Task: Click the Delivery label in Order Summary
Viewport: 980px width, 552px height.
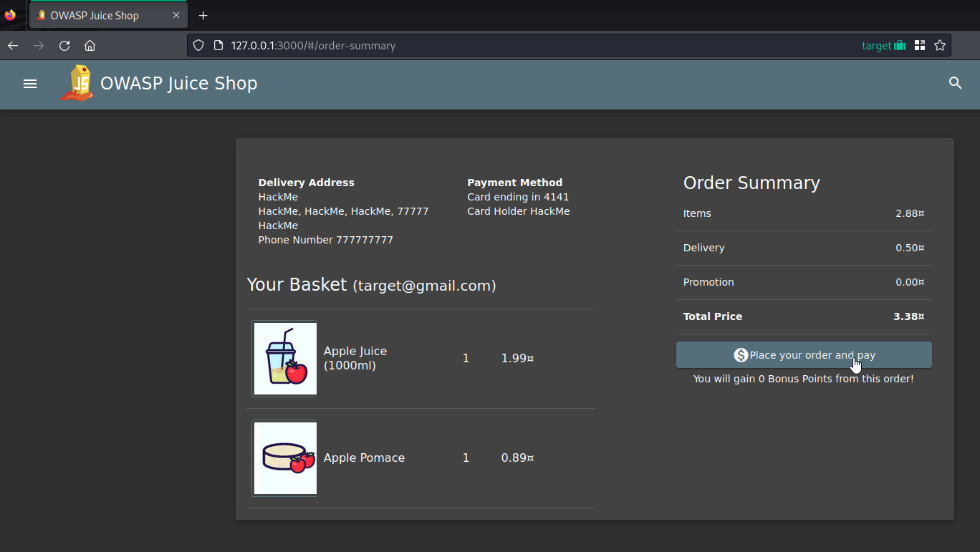Action: (704, 248)
